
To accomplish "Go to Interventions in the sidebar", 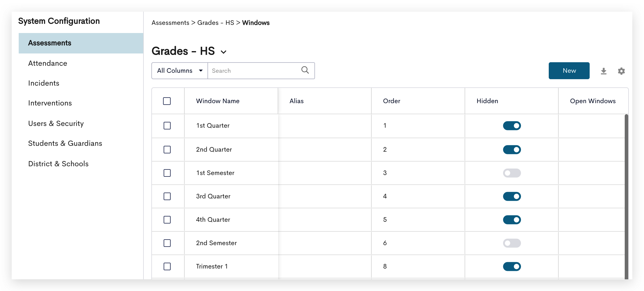I will pos(50,103).
